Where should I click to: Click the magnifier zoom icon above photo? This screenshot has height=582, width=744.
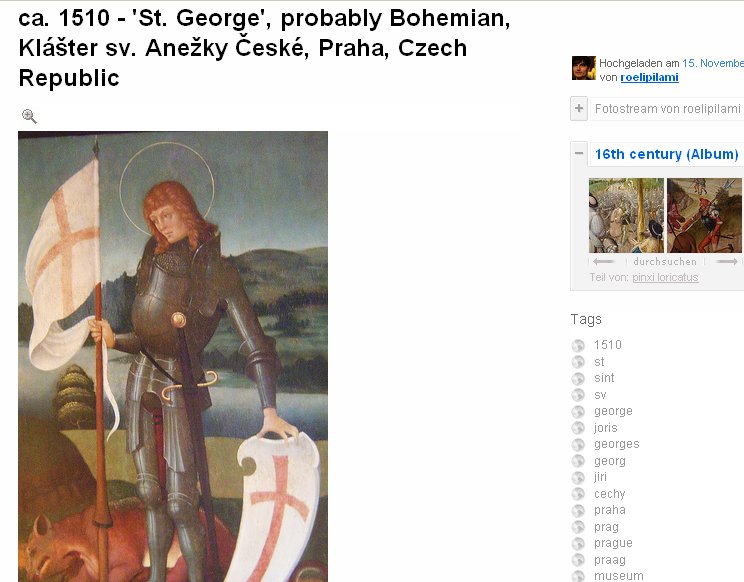29,116
